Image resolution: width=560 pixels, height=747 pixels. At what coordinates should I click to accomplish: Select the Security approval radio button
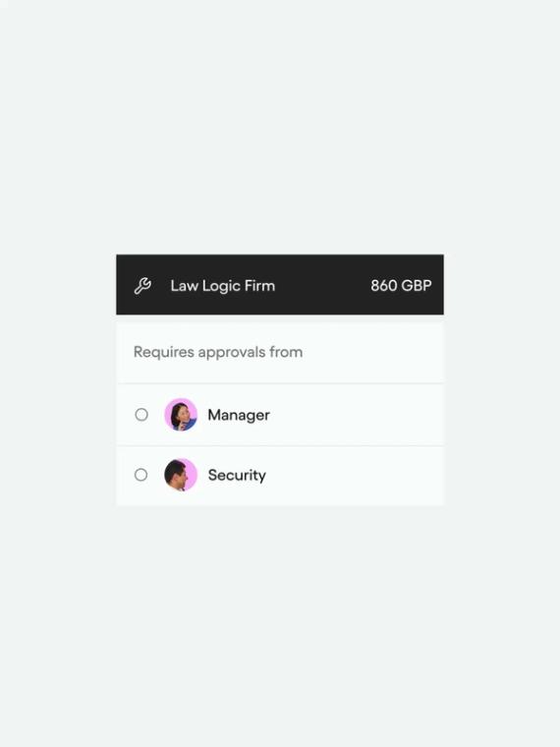(140, 475)
